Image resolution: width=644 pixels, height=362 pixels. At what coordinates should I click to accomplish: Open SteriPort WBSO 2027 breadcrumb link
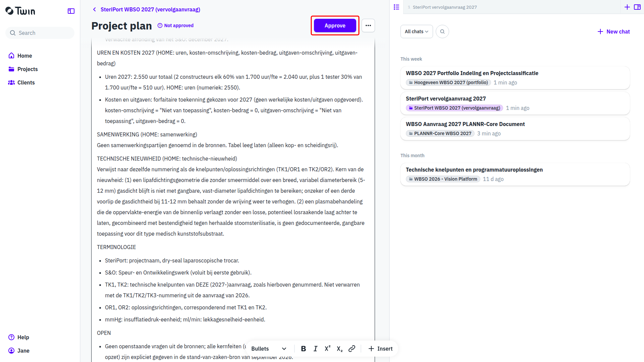tap(150, 9)
